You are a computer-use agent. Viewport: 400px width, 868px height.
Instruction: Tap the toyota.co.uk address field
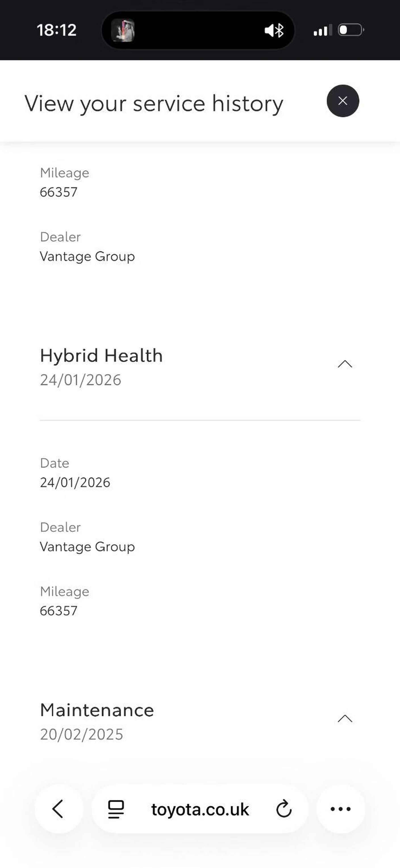(x=200, y=809)
